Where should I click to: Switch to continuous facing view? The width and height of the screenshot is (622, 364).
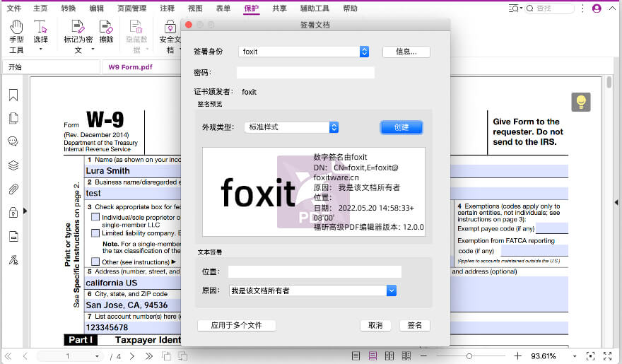pos(406,356)
